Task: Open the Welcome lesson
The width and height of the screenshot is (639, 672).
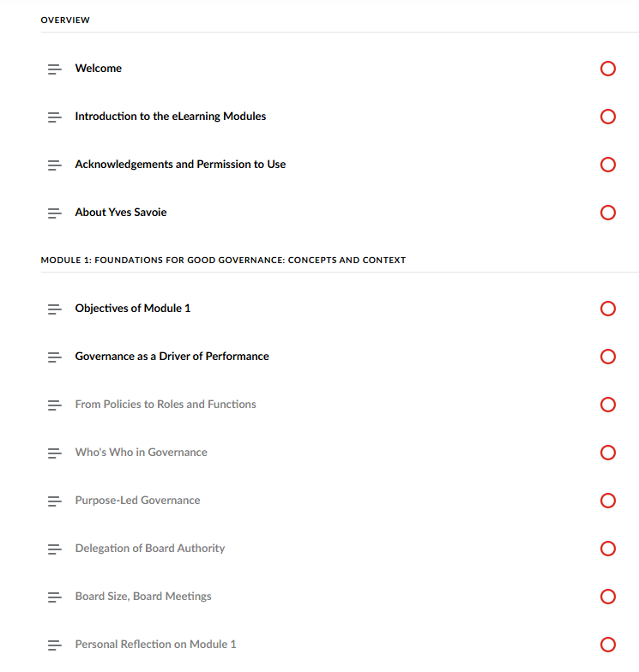Action: click(x=98, y=69)
